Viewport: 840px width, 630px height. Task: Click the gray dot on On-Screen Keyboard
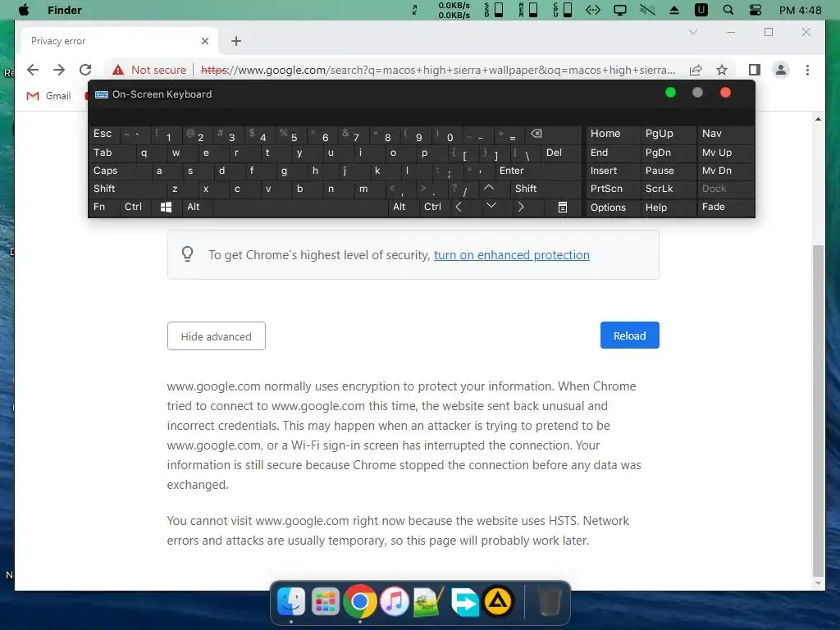(697, 92)
